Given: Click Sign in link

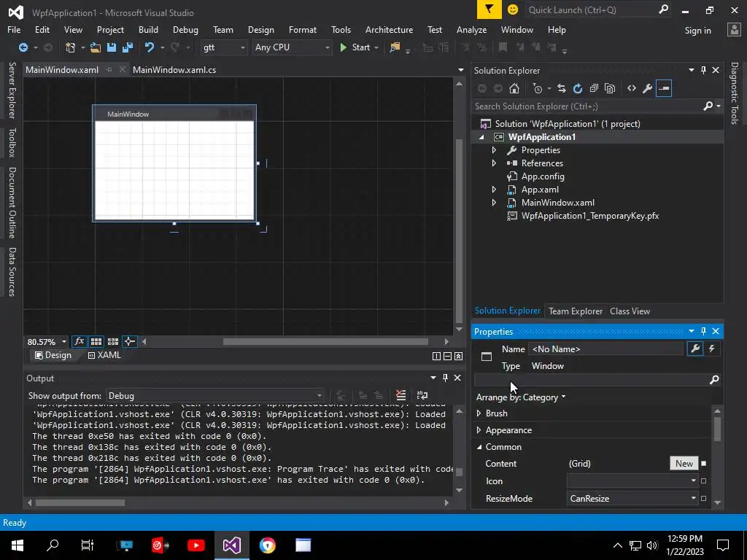Looking at the screenshot, I should pos(697,31).
